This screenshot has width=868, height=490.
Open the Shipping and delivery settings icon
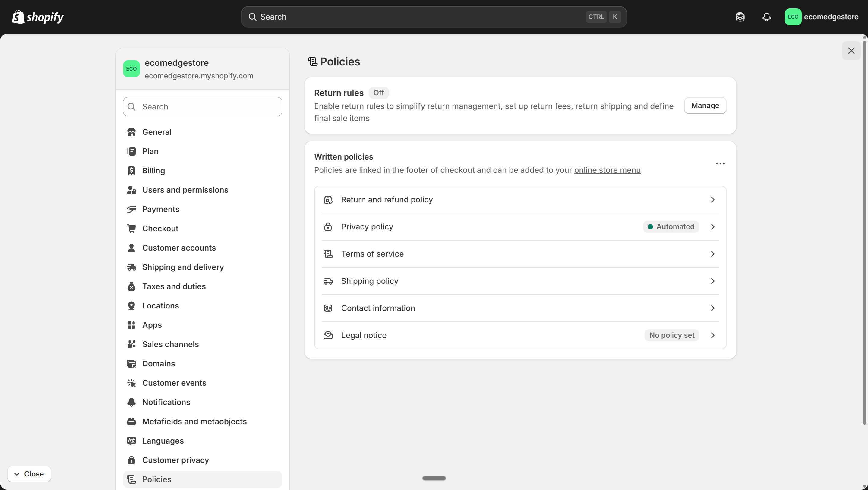tap(131, 267)
